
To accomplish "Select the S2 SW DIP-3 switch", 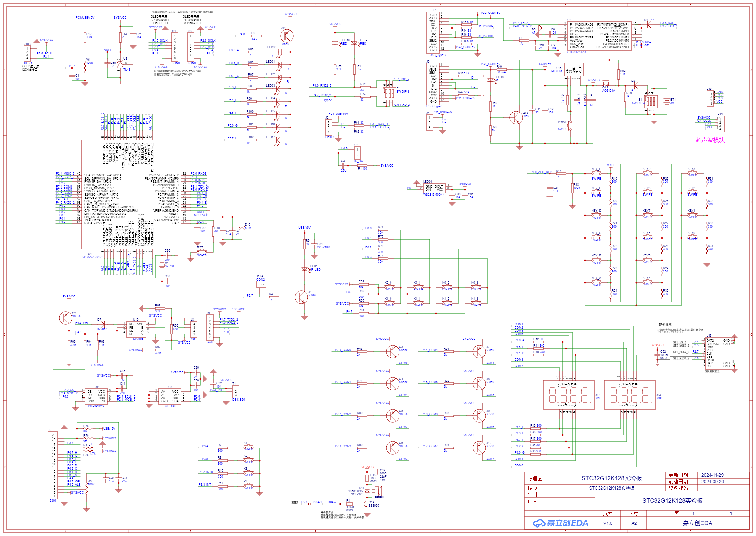I will (390, 93).
